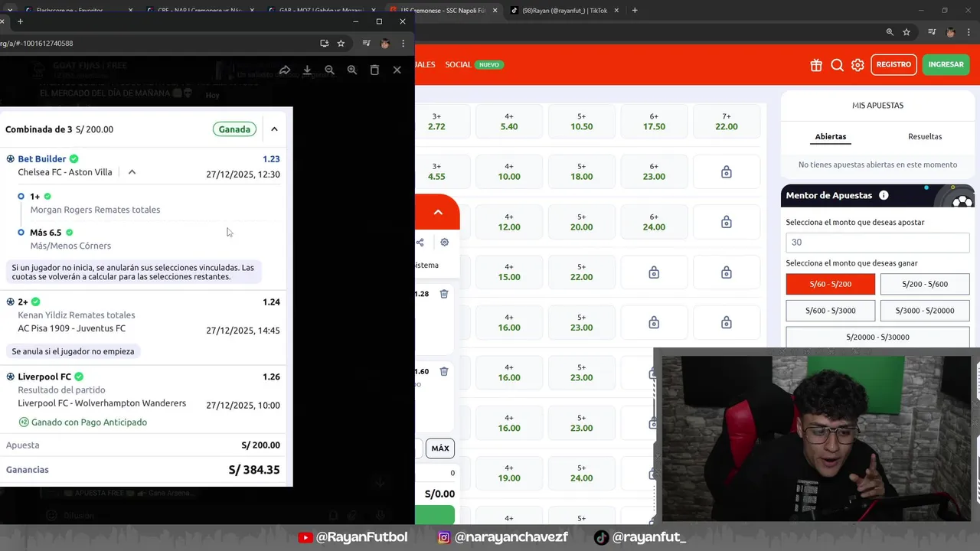Image resolution: width=980 pixels, height=551 pixels.
Task: Switch to the Abiertas bets tab
Action: coord(831,136)
